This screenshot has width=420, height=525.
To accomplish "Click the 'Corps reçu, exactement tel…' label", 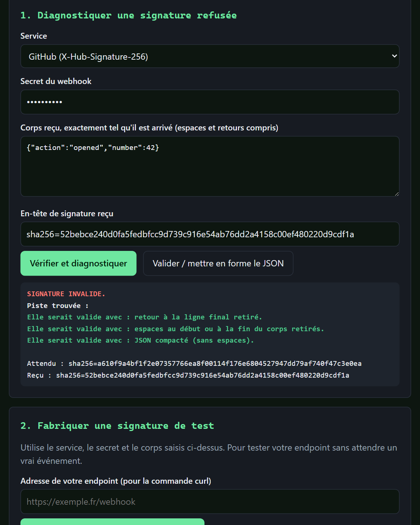I will [149, 127].
